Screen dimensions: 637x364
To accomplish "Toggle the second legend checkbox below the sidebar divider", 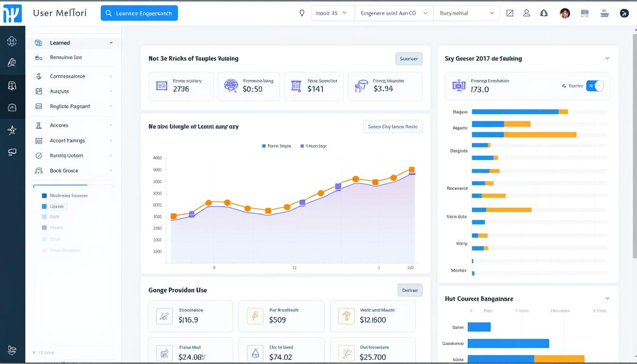I will [x=45, y=207].
